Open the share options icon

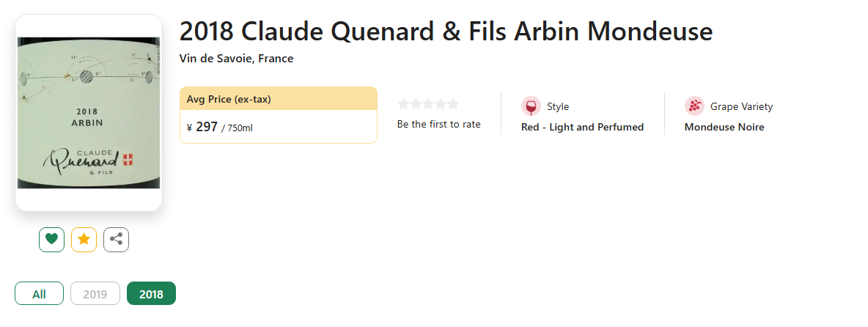tap(116, 239)
